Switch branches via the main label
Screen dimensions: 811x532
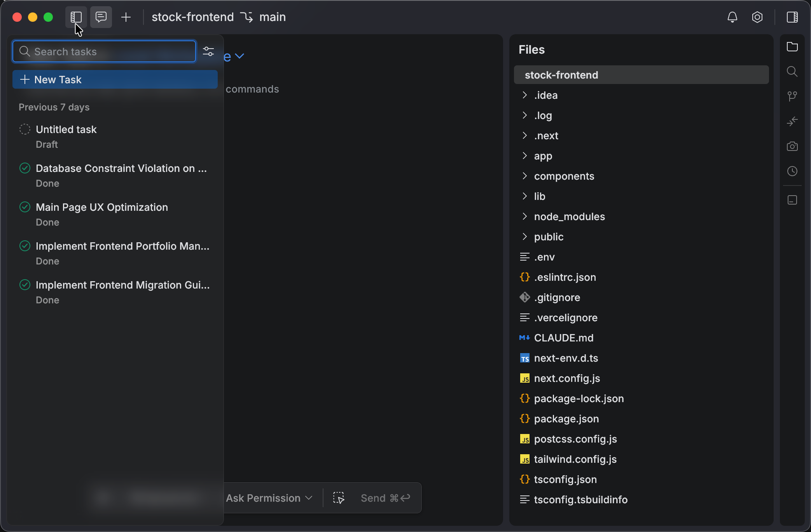pos(272,17)
